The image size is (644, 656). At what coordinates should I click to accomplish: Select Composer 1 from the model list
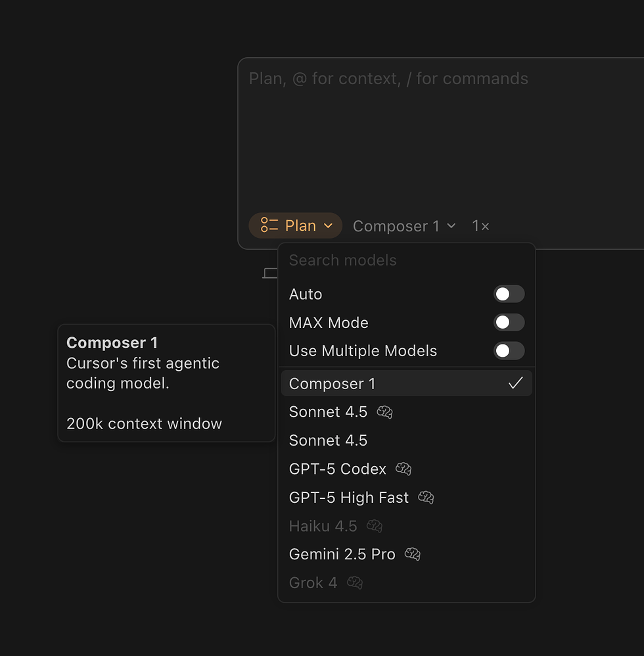[x=407, y=383]
